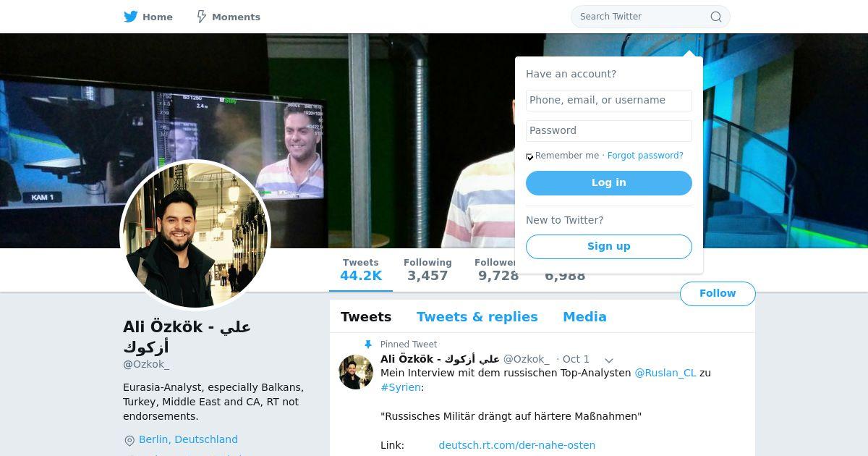Viewport: 868px width, 456px height.
Task: Open the Forgot password link
Action: point(645,156)
